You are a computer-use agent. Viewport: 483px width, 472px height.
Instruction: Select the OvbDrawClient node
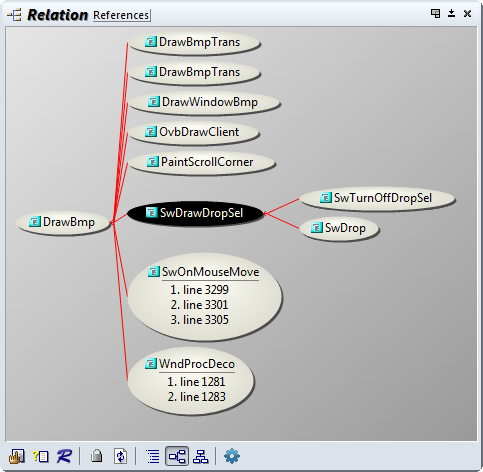coord(193,132)
